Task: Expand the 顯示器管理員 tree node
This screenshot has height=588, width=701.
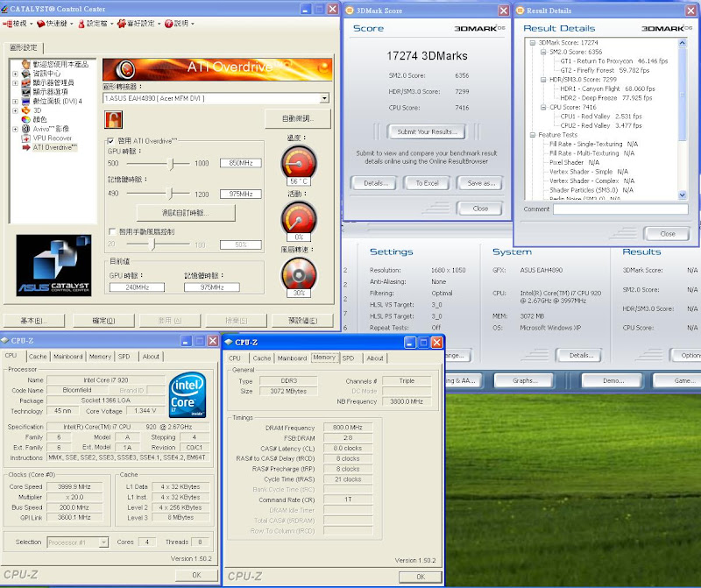Action: coord(15,83)
